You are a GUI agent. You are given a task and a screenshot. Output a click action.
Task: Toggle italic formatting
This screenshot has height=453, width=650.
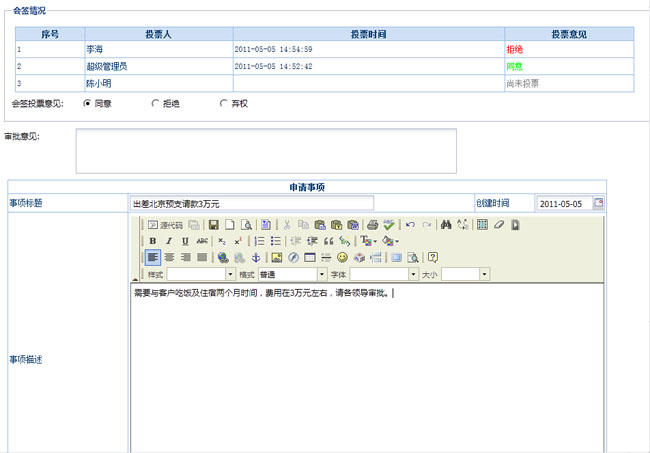tap(169, 241)
